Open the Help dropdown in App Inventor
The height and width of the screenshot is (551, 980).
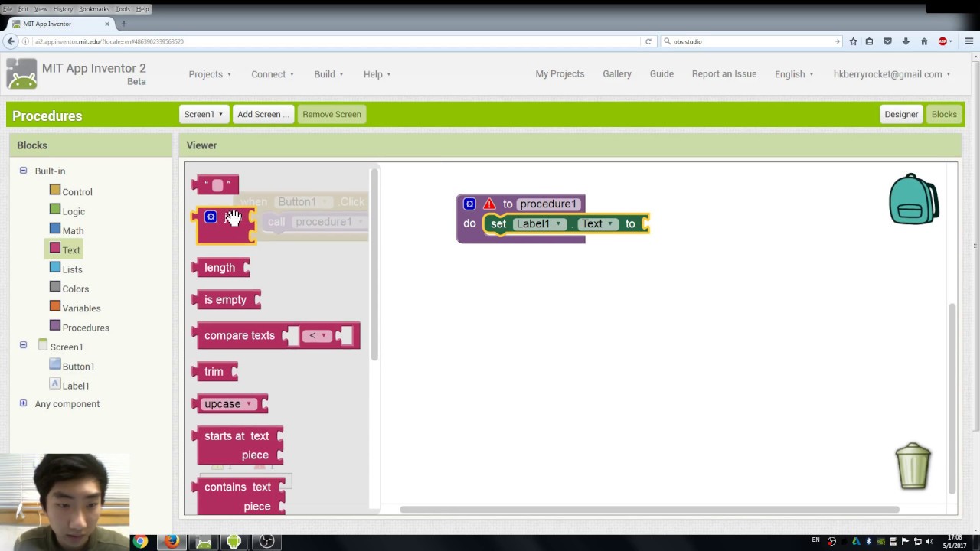377,74
